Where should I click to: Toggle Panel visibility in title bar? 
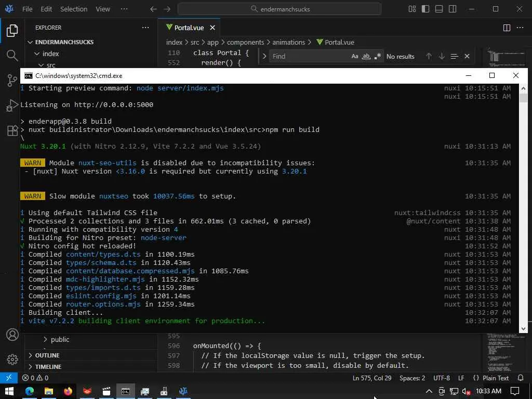[x=438, y=9]
